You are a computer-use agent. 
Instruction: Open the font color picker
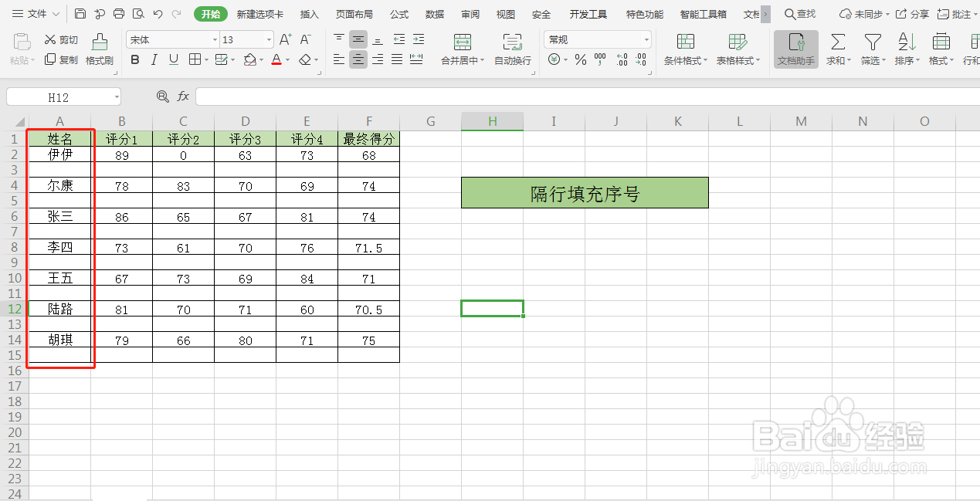[285, 59]
